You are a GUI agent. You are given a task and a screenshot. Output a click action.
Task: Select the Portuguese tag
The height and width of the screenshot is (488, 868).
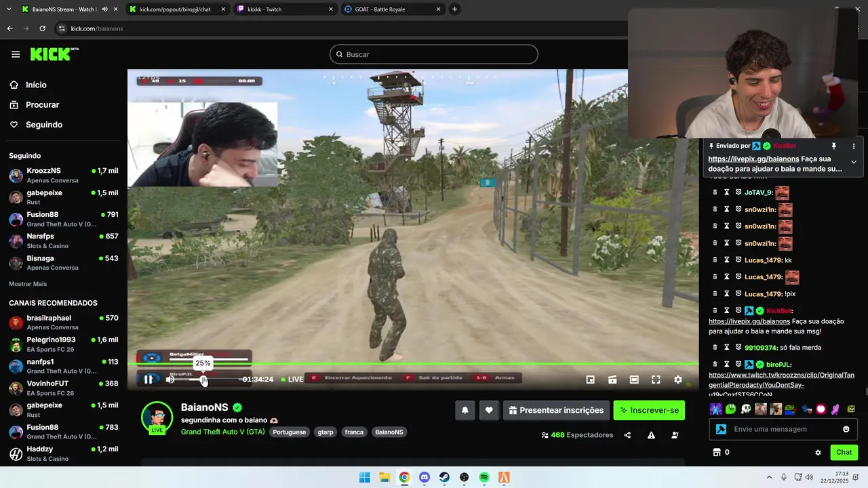(290, 432)
